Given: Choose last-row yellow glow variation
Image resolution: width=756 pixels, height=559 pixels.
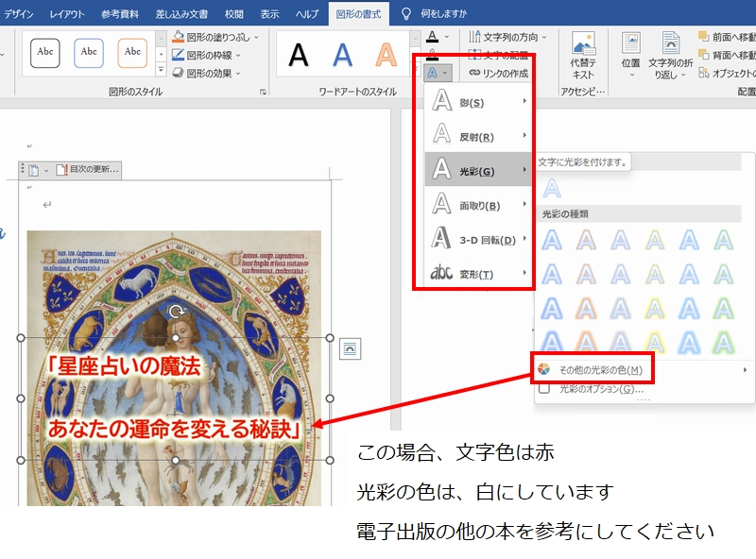Looking at the screenshot, I should [655, 342].
